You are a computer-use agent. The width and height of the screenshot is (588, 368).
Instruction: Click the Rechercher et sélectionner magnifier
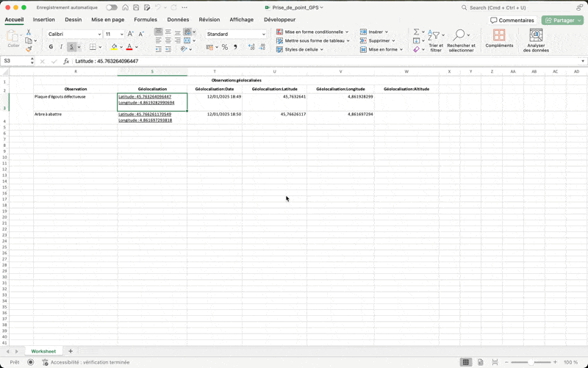tap(460, 35)
